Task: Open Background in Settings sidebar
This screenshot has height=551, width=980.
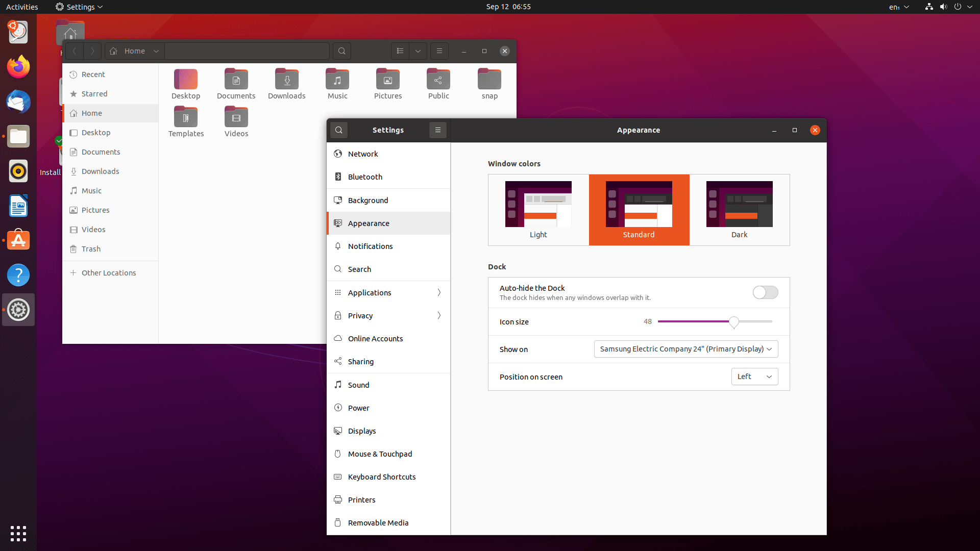Action: (388, 200)
